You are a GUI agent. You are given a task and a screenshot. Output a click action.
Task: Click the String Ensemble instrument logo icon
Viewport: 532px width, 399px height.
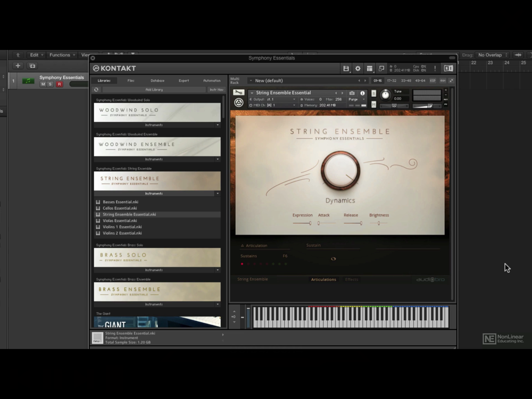pyautogui.click(x=238, y=103)
